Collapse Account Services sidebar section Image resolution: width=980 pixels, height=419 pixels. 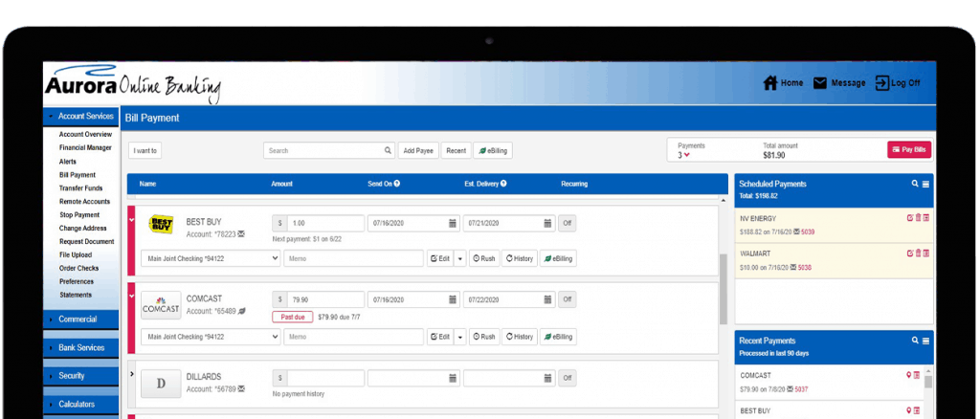[x=80, y=116]
